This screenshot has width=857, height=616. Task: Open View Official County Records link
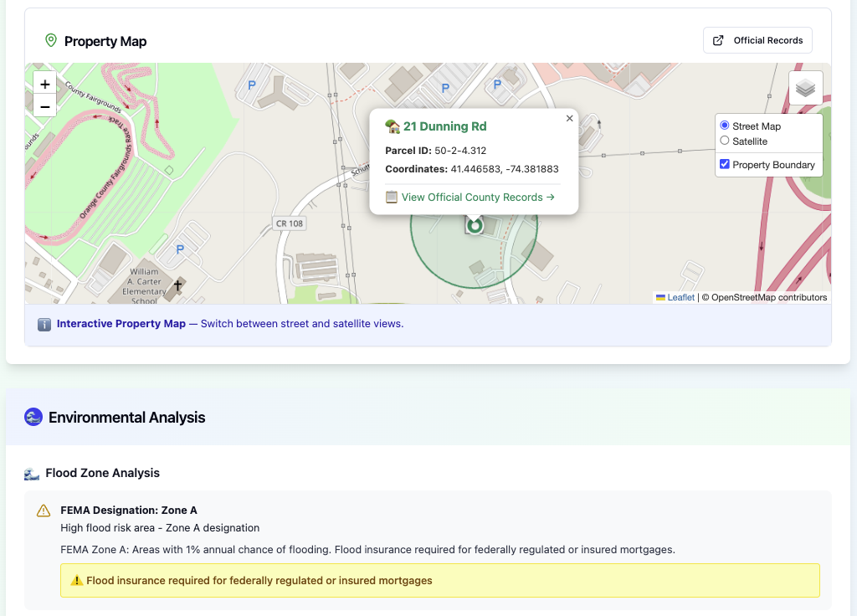pyautogui.click(x=470, y=198)
